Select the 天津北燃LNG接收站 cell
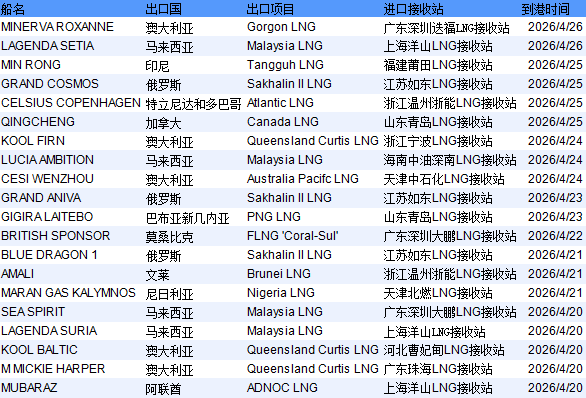 438,294
